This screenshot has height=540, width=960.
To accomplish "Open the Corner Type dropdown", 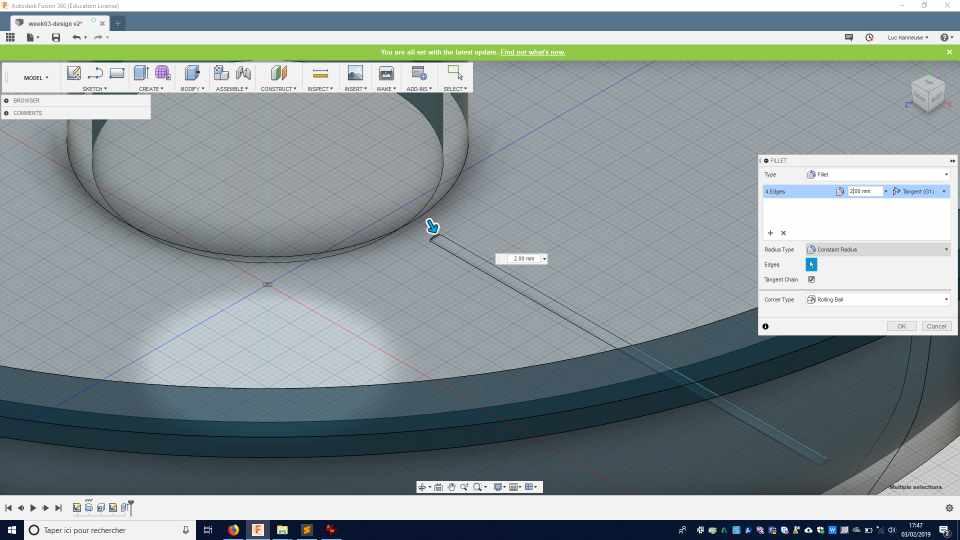I will click(x=877, y=299).
